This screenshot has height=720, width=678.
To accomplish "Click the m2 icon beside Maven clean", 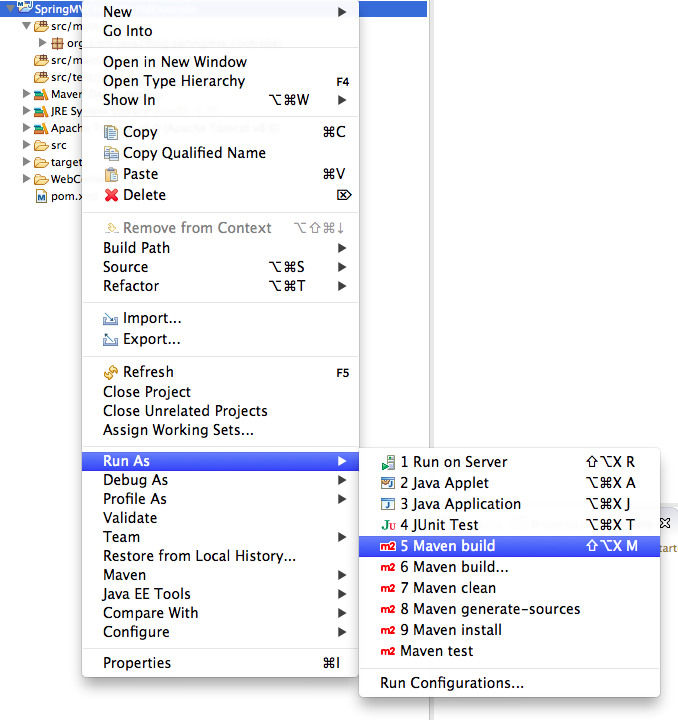I will click(388, 589).
